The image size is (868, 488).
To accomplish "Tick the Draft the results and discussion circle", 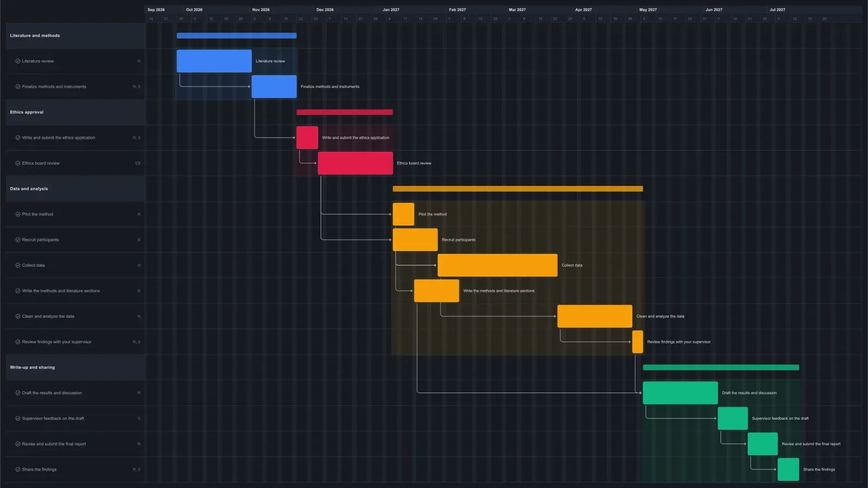I will tap(18, 393).
